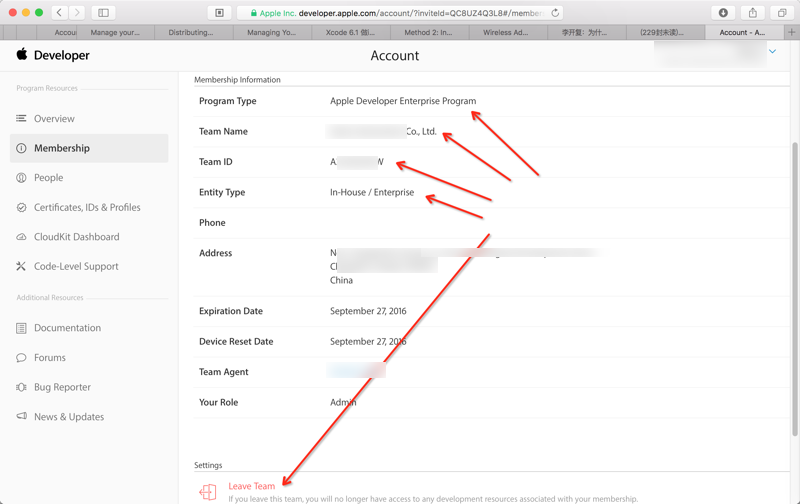This screenshot has width=800, height=504.
Task: Open CloudKit Dashboard link
Action: [x=77, y=237]
